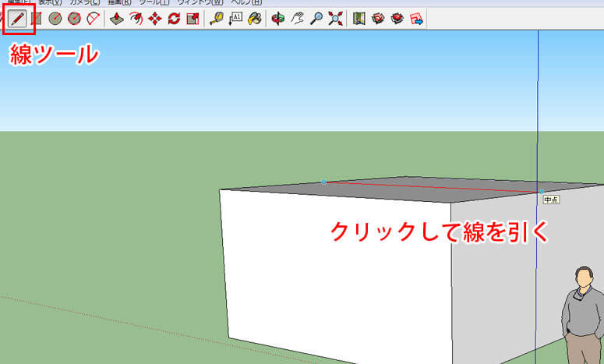This screenshot has width=604, height=364.
Task: Open Add Location map icon
Action: (359, 19)
